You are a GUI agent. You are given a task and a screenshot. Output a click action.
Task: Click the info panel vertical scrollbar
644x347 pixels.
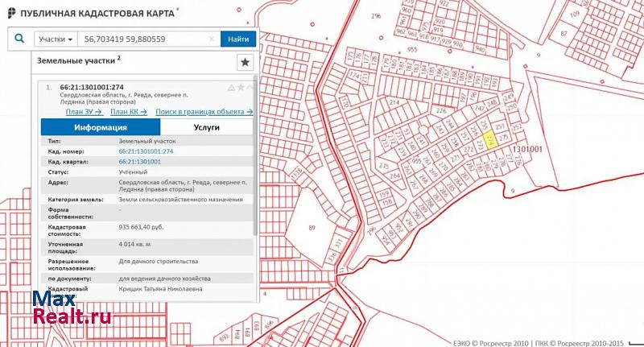pos(256,161)
